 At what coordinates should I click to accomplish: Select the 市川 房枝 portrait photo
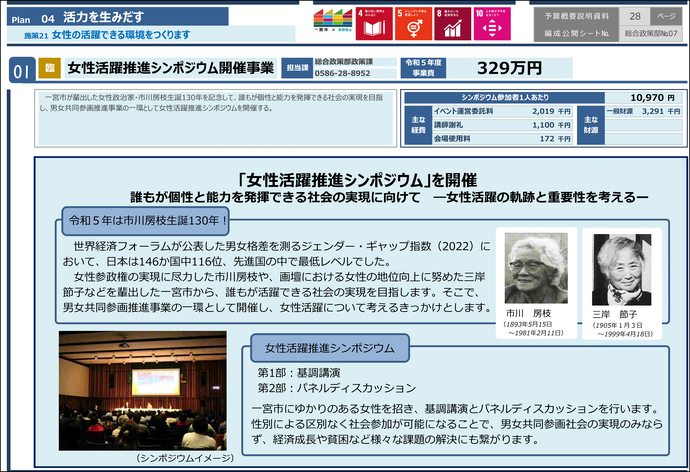(x=536, y=268)
